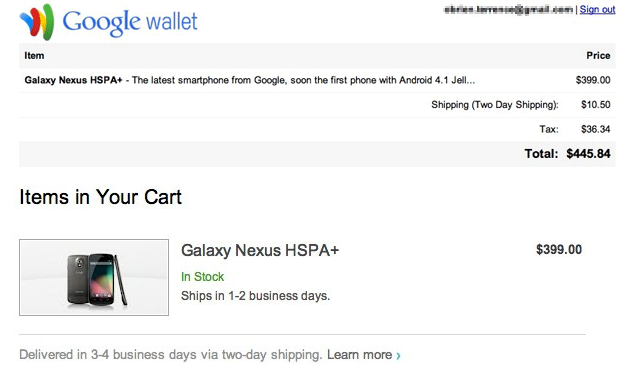Click the Learn more shipping link

click(360, 355)
